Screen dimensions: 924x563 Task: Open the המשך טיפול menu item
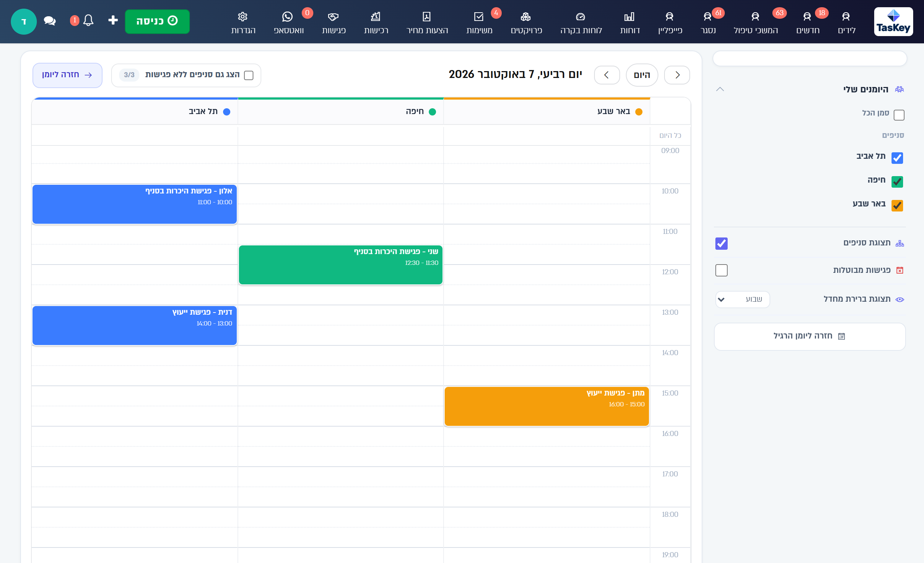pos(756,22)
